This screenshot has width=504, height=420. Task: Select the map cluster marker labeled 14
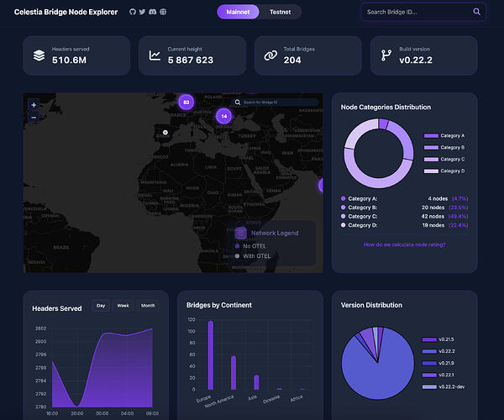click(x=224, y=116)
